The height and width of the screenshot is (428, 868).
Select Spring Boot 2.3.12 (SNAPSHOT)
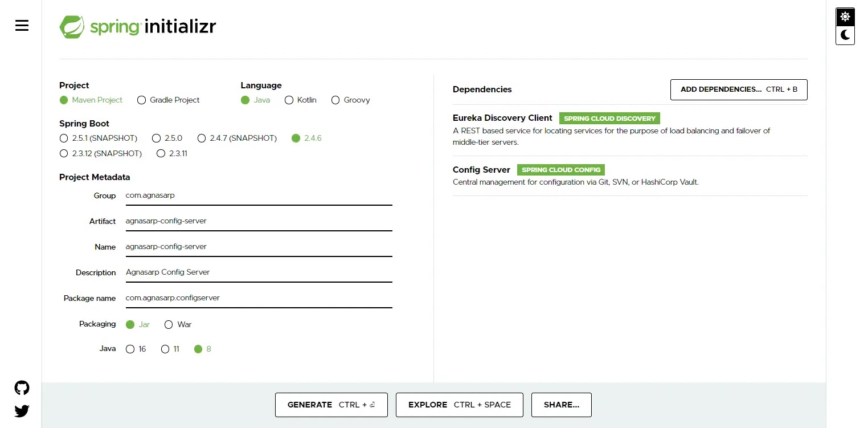click(x=101, y=153)
